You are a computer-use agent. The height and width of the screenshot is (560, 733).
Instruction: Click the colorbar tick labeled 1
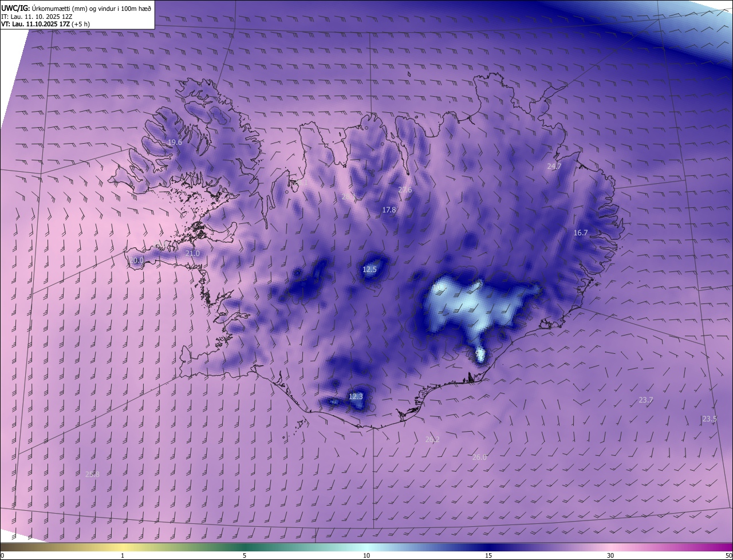click(123, 555)
